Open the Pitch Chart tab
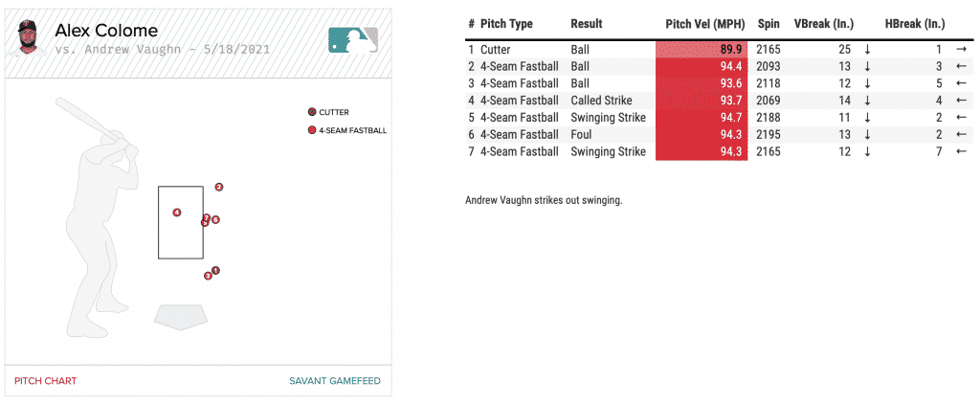The width and height of the screenshot is (980, 406). [x=45, y=381]
